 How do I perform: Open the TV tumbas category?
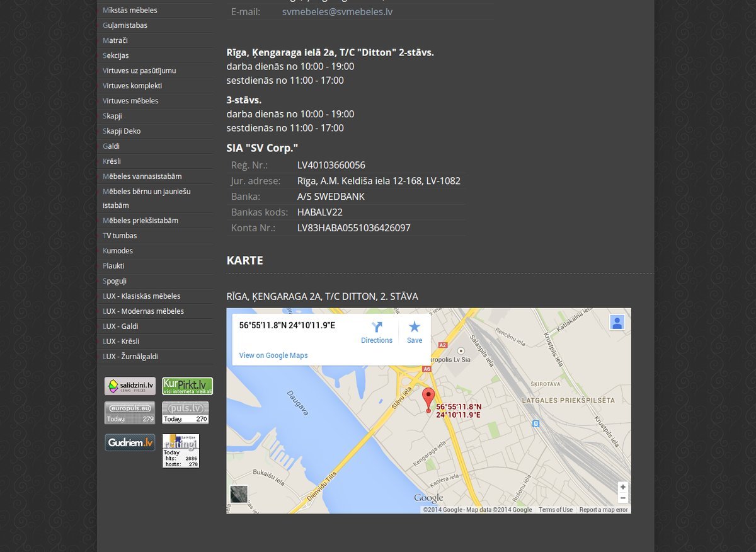tap(120, 236)
